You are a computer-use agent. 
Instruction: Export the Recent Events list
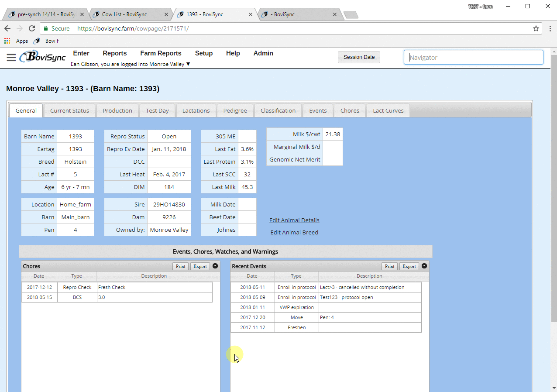pos(409,266)
